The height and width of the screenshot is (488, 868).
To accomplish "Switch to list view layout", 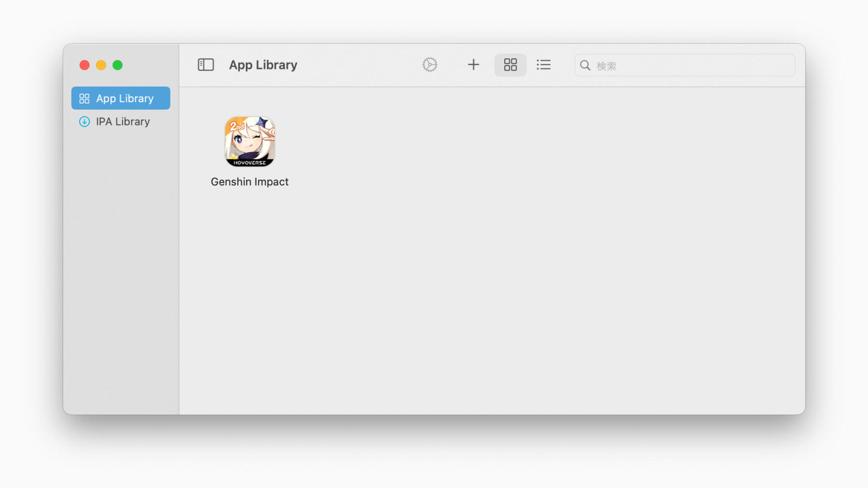I will coord(543,65).
